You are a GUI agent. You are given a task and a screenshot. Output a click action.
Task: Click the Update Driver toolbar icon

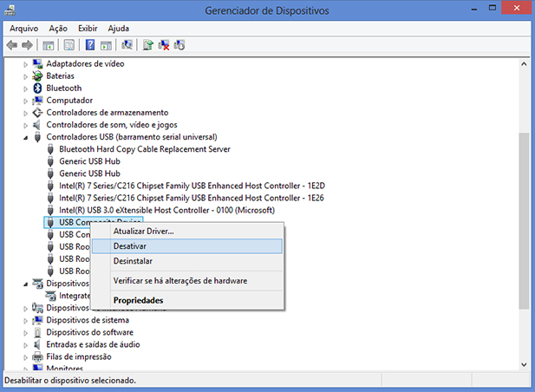pyautogui.click(x=147, y=45)
